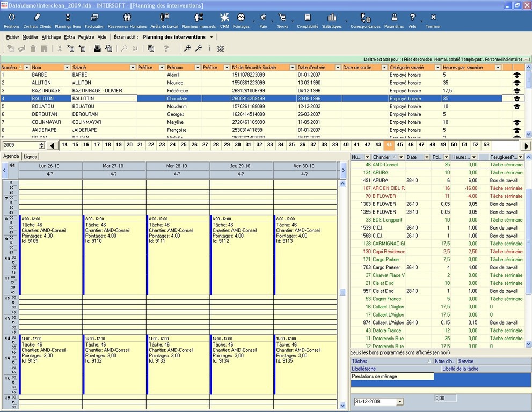Image resolution: width=532 pixels, height=412 pixels.
Task: Switch to the Lignes tab
Action: 30,157
